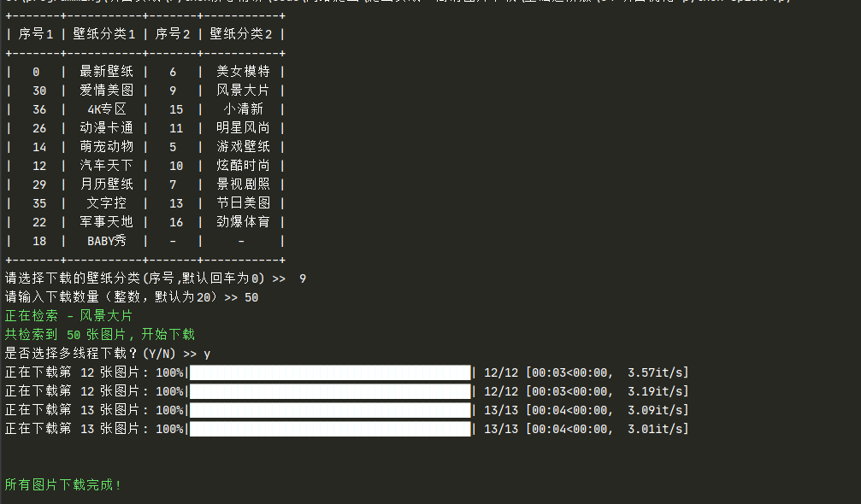This screenshot has width=861, height=504.
Task: Click the 游戏壁纸 category cell
Action: (x=244, y=146)
